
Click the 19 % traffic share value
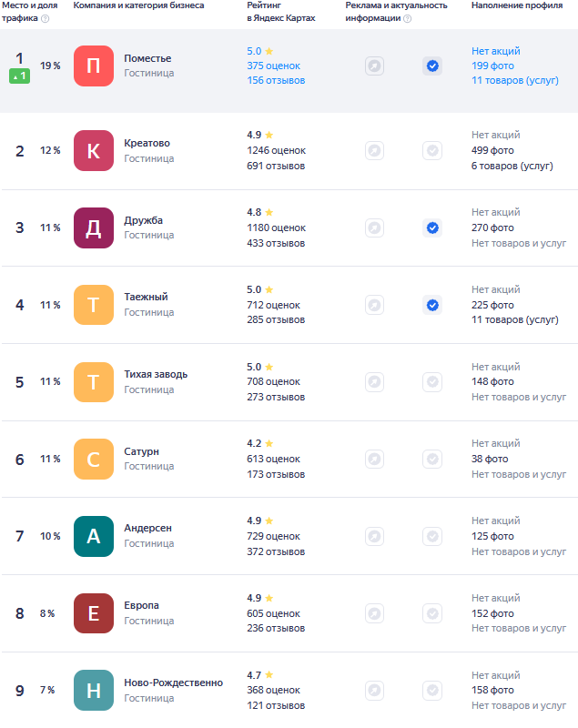(x=50, y=66)
